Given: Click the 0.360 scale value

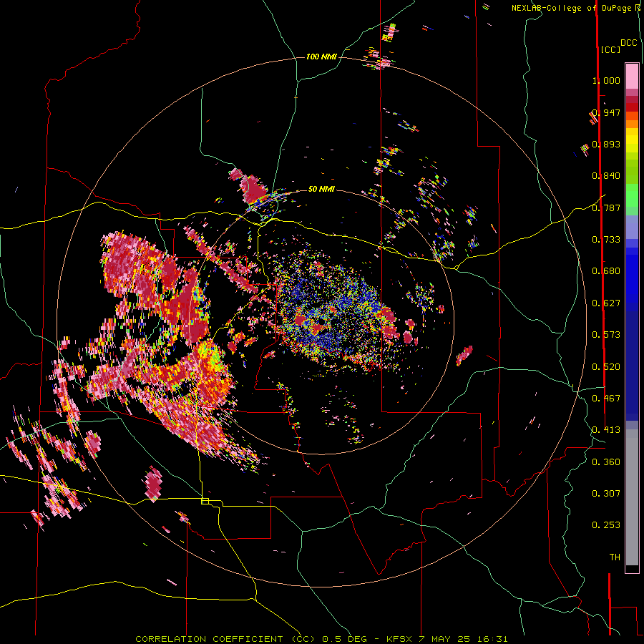Looking at the screenshot, I should (606, 462).
